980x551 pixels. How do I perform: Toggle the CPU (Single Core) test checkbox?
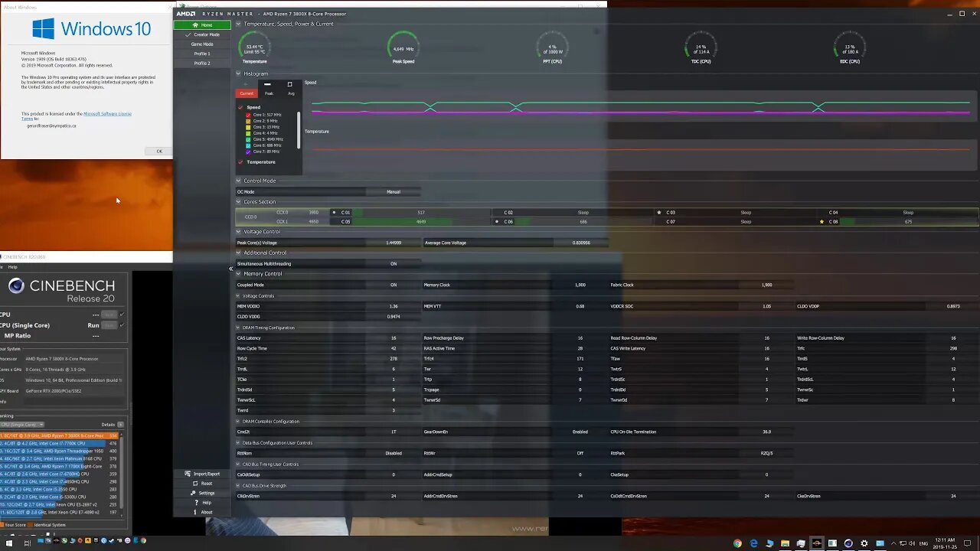(x=122, y=325)
